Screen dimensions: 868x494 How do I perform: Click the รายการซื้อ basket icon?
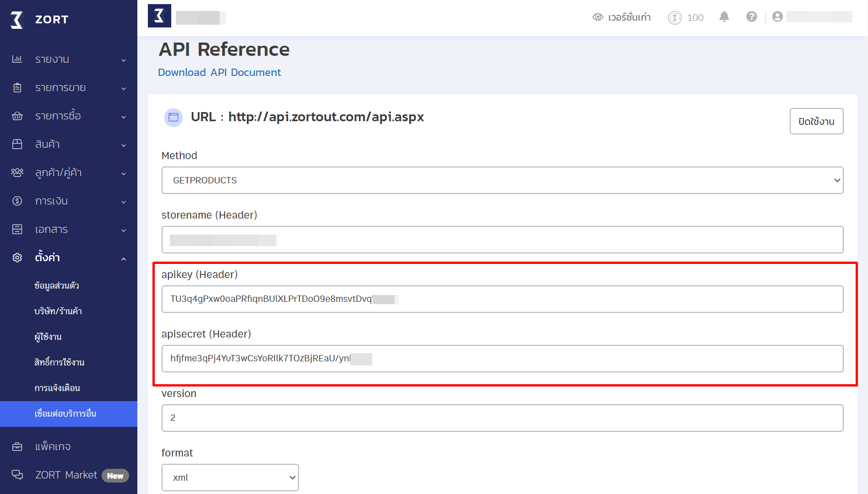(x=17, y=116)
